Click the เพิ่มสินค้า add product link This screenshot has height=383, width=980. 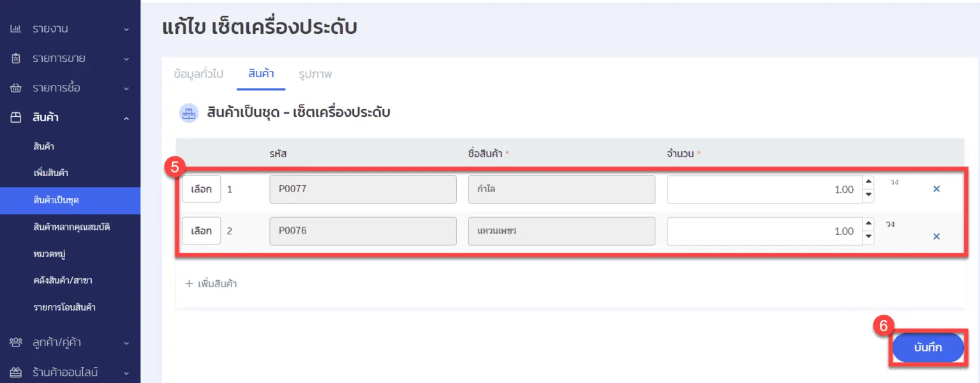(x=211, y=283)
